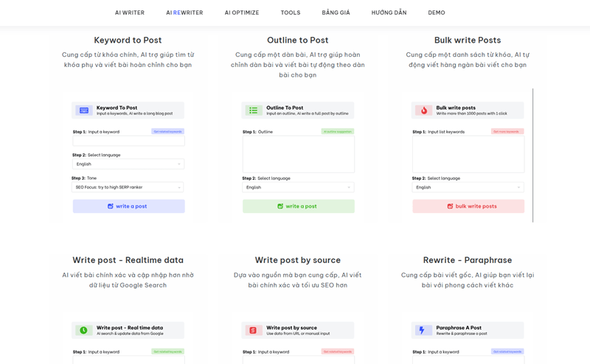
Task: Click the green AI outline suggestion tag
Action: pos(338,132)
